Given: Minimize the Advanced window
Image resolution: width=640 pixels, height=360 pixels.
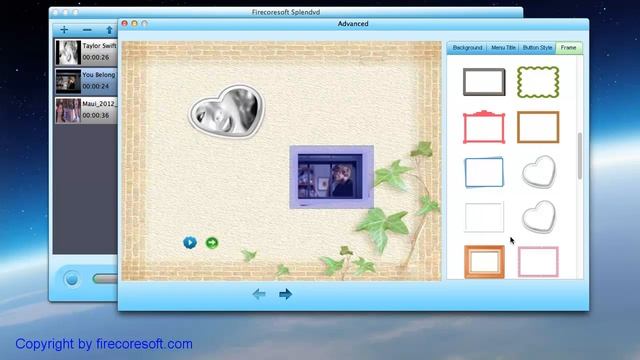Looking at the screenshot, I should pos(134,24).
